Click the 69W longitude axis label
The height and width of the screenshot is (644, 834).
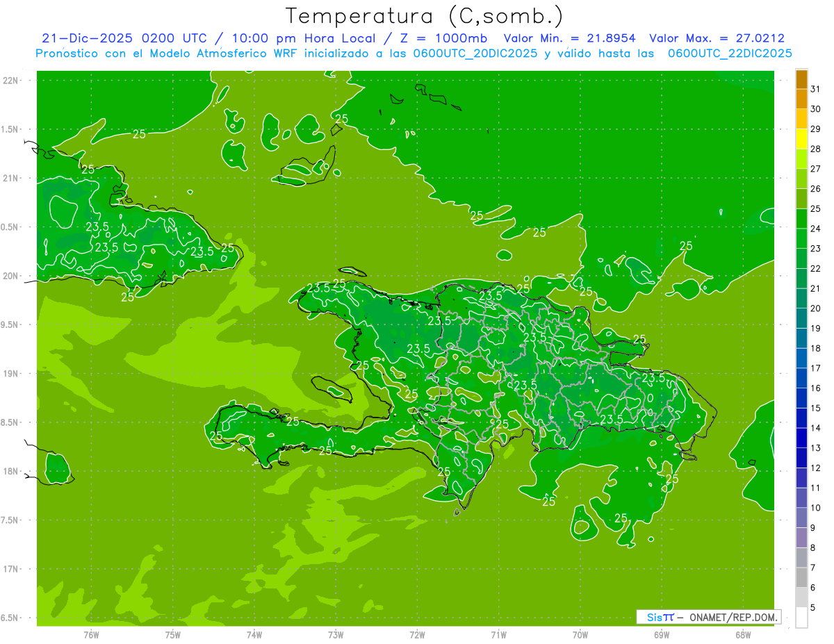662,636
